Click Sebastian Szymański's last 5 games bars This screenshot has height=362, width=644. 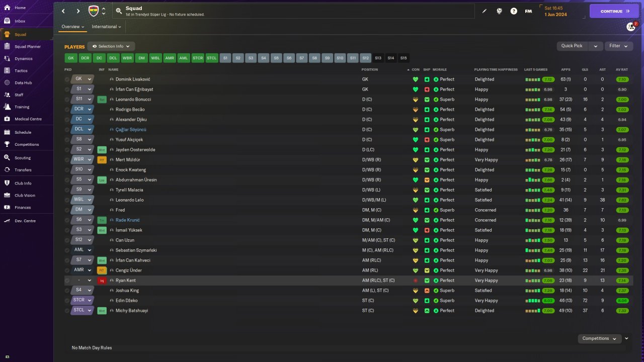(x=532, y=250)
